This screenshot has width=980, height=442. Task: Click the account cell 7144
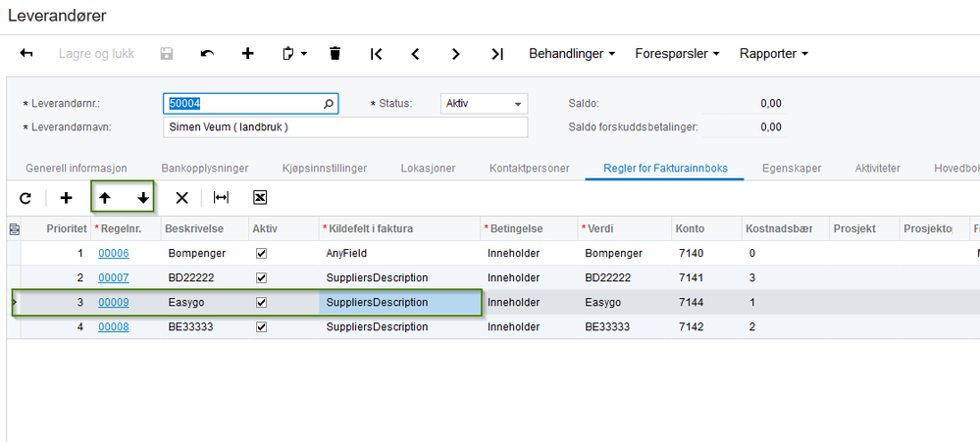click(x=706, y=302)
